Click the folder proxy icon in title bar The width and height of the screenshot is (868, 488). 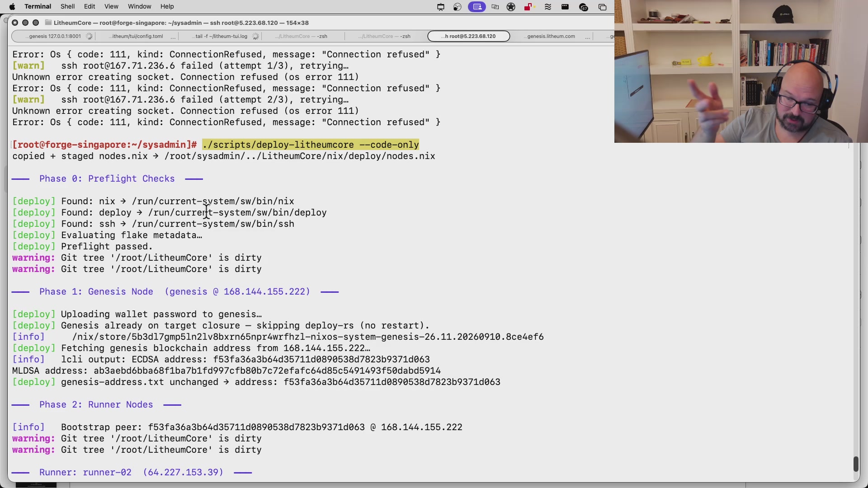coord(48,23)
